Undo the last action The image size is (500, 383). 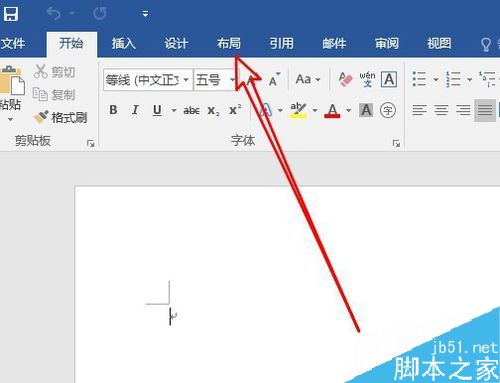54,14
